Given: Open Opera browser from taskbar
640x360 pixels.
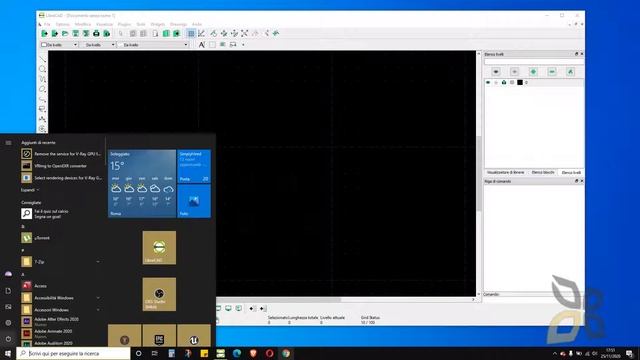Looking at the screenshot, I should tap(269, 353).
